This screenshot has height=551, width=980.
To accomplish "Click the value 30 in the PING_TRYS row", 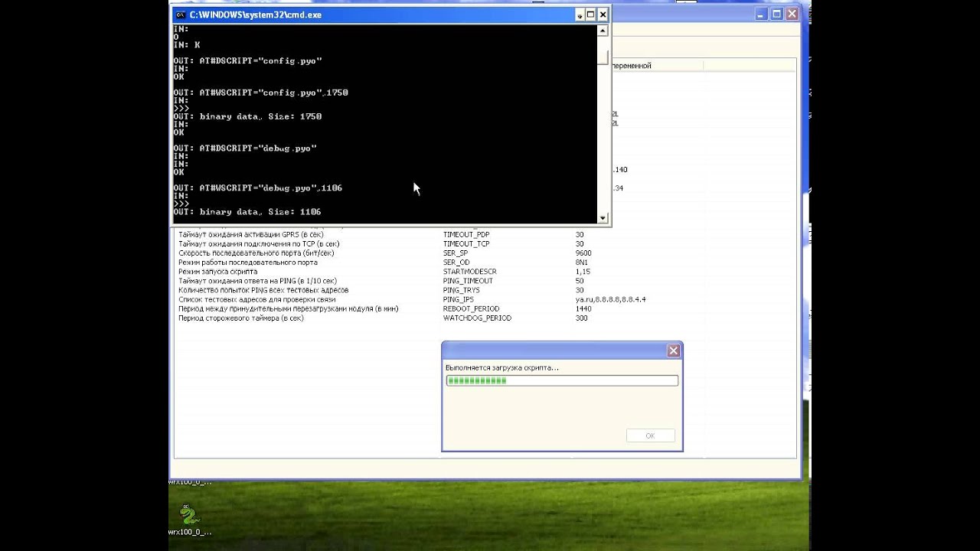I will click(580, 290).
